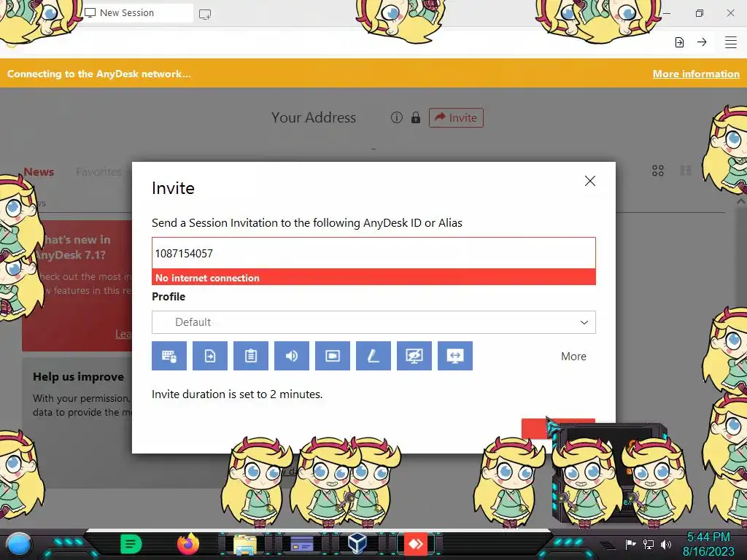
Task: Open a new session tab with monitor icon
Action: pos(205,14)
